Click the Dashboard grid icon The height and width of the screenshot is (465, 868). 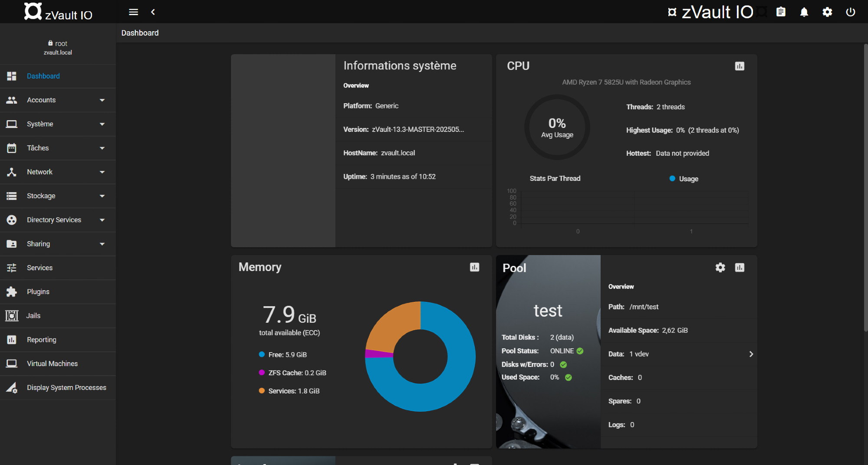pyautogui.click(x=12, y=76)
